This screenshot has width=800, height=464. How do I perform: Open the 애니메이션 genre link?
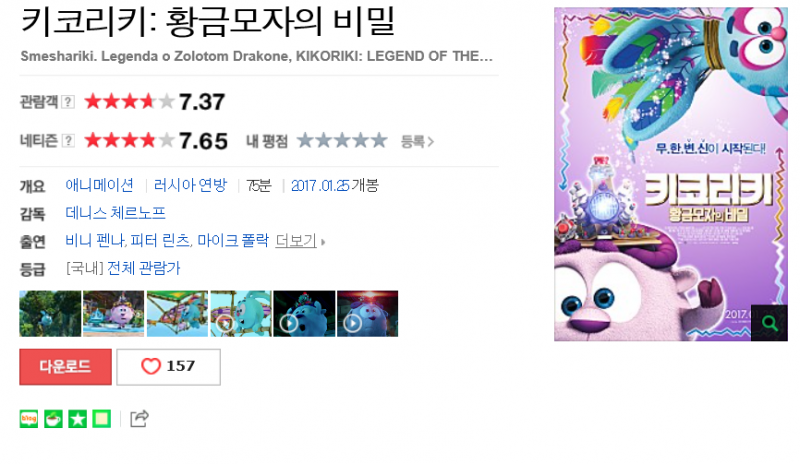pos(99,185)
